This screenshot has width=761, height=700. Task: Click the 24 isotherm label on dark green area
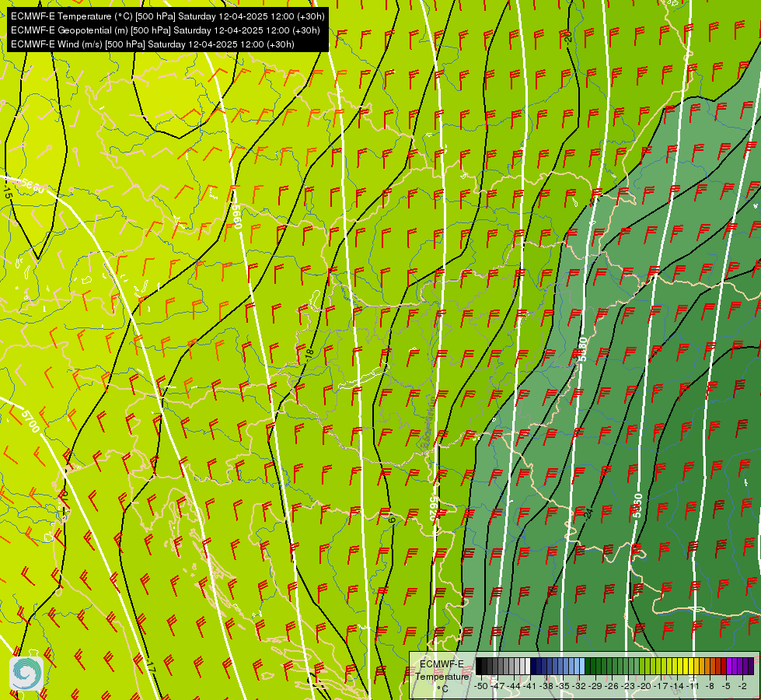tap(588, 513)
